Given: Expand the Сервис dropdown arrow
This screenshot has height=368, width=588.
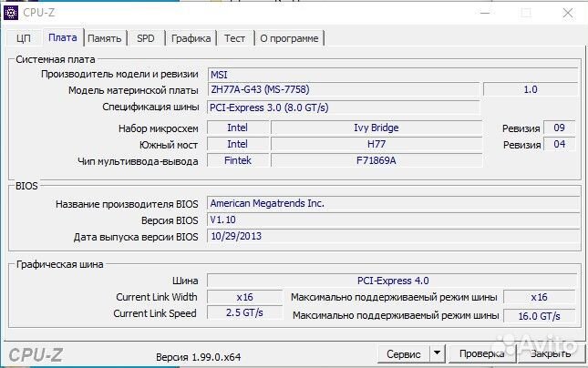Looking at the screenshot, I should coord(438,353).
